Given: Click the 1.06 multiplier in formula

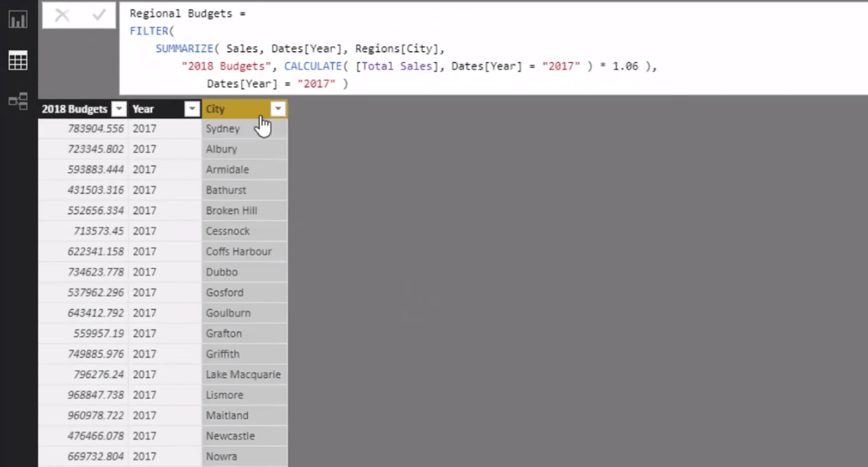Looking at the screenshot, I should coord(625,66).
